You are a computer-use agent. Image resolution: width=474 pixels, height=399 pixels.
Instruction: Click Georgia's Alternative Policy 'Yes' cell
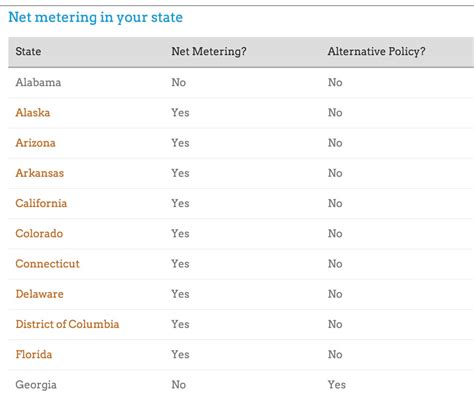(x=337, y=385)
